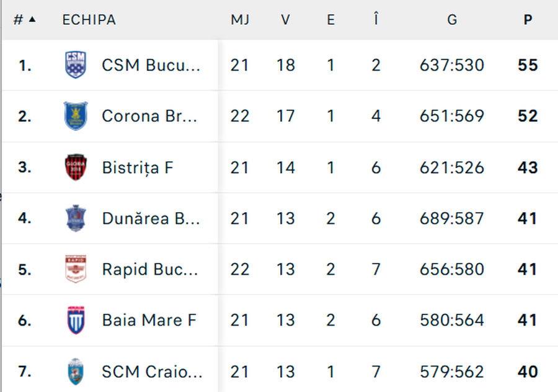Sort by E draws column header
This screenshot has height=392, width=558.
click(x=330, y=20)
